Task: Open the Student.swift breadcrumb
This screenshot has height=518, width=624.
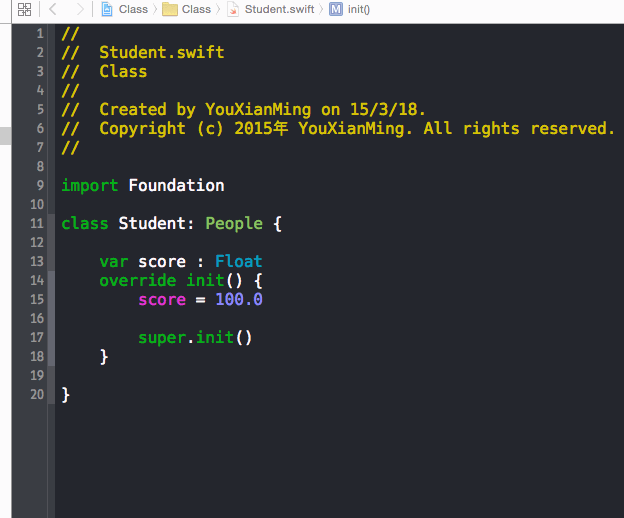Action: click(279, 9)
